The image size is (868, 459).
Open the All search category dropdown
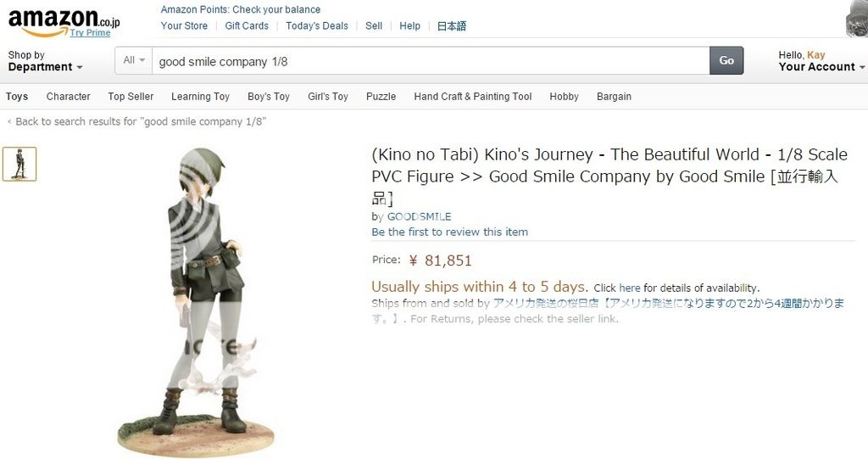click(x=134, y=60)
